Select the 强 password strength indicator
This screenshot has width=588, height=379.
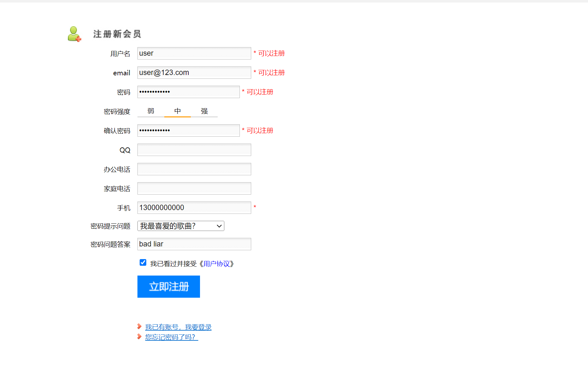click(x=204, y=111)
